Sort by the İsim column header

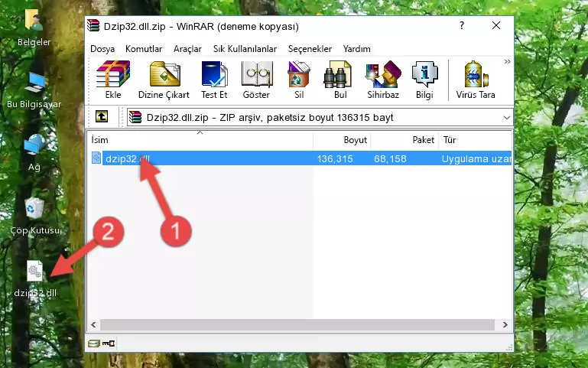tap(200, 140)
